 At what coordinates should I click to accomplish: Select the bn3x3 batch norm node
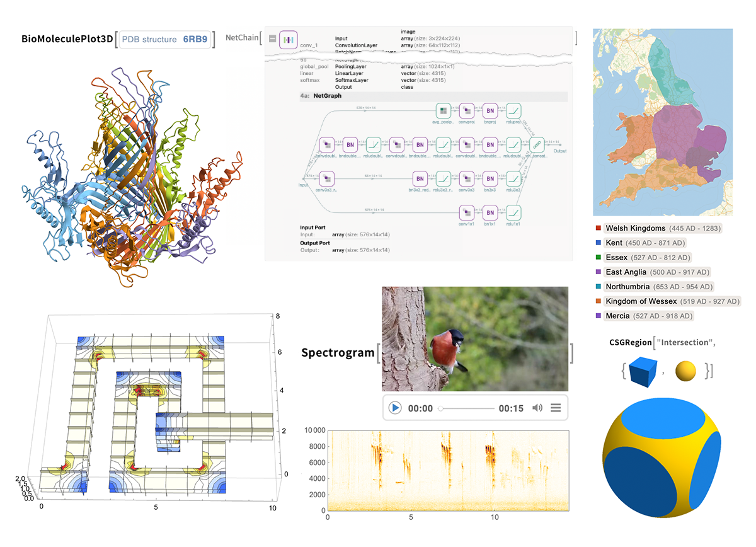(491, 178)
